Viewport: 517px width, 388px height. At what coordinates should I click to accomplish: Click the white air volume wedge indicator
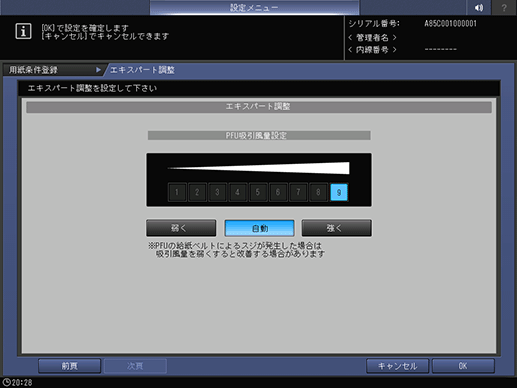pyautogui.click(x=258, y=168)
